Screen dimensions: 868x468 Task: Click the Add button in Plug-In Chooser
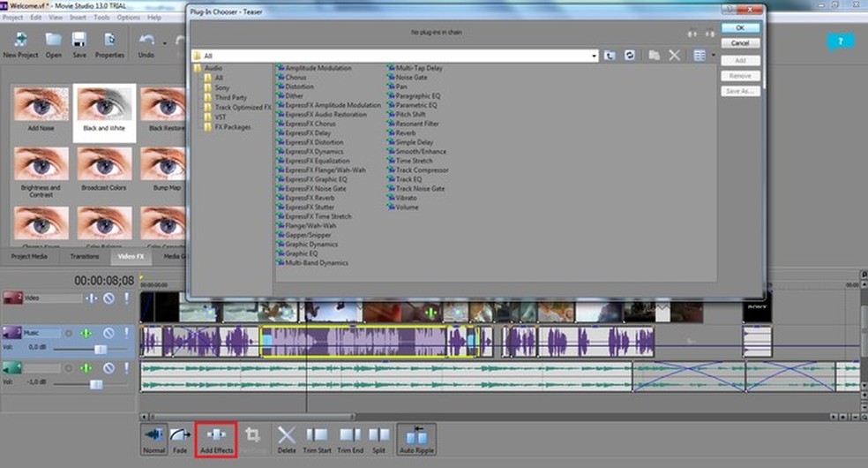pyautogui.click(x=740, y=60)
